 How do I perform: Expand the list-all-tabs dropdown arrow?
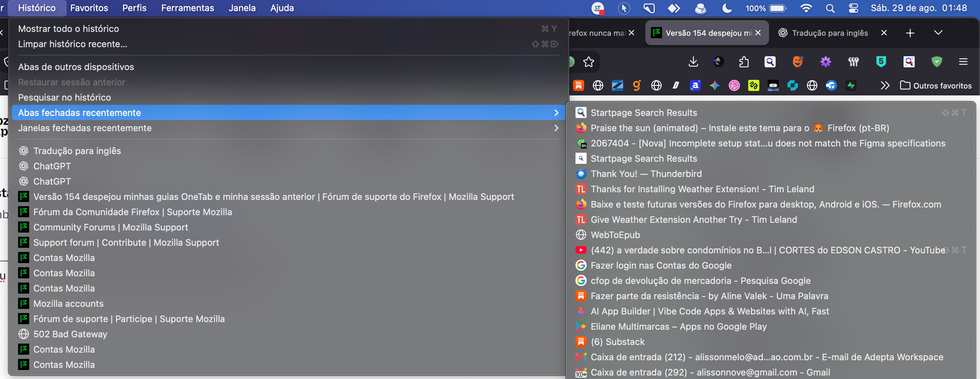tap(938, 33)
